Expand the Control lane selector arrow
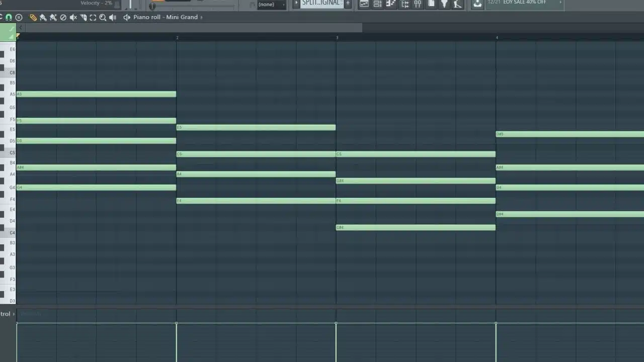The height and width of the screenshot is (362, 644). pyautogui.click(x=14, y=314)
